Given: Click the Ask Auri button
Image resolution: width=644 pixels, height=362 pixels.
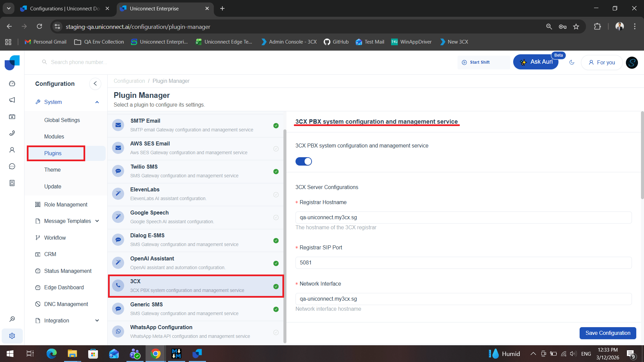Looking at the screenshot, I should 536,62.
